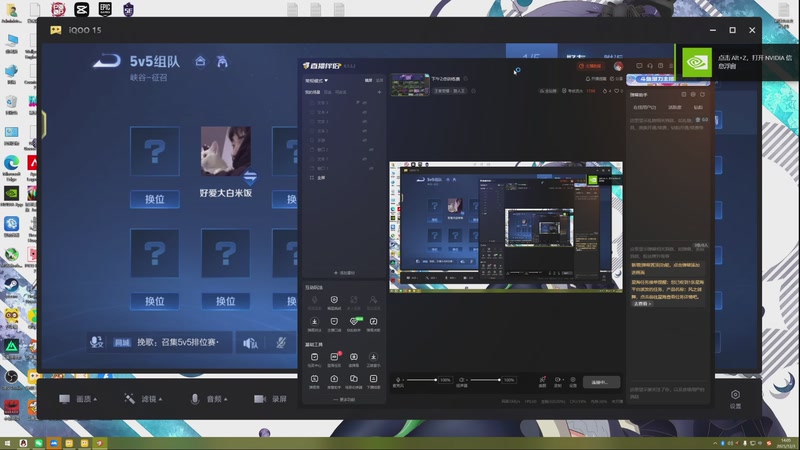Image resolution: width=800 pixels, height=450 pixels.
Task: Open the 常规模式 mode dropdown
Action: (x=316, y=81)
